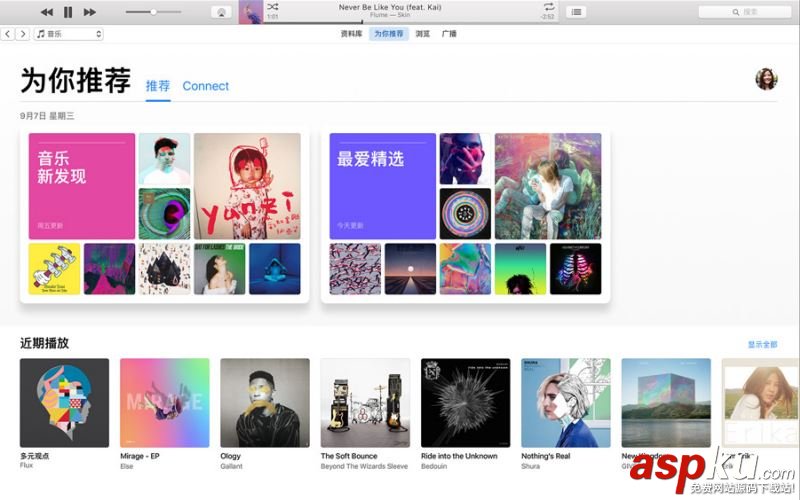Select the 为你推荐 tab
Image resolution: width=800 pixels, height=500 pixels.
point(389,34)
